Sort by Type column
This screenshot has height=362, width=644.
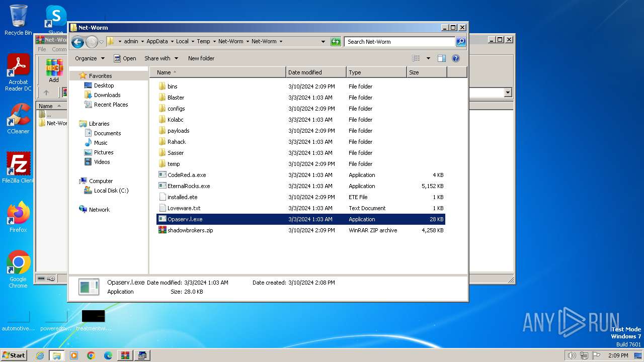[376, 72]
